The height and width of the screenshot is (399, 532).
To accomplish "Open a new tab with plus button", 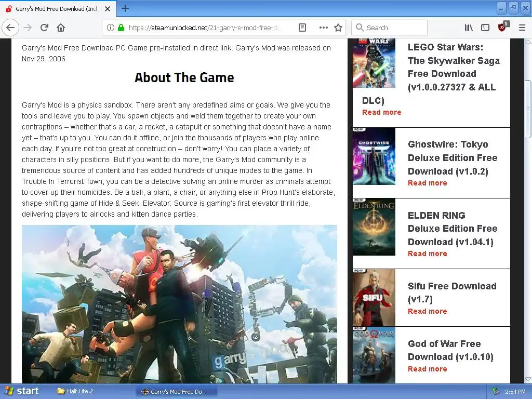I will [x=125, y=8].
